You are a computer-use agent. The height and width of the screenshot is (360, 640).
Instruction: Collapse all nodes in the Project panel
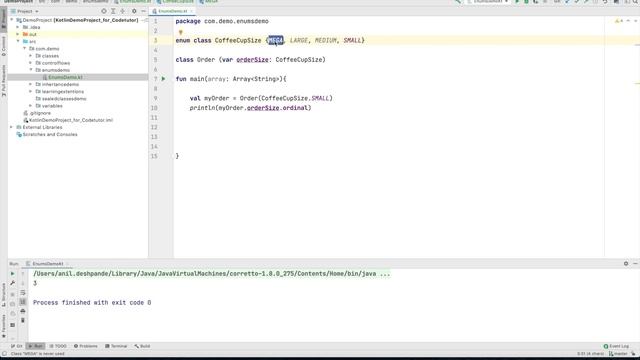click(x=122, y=11)
